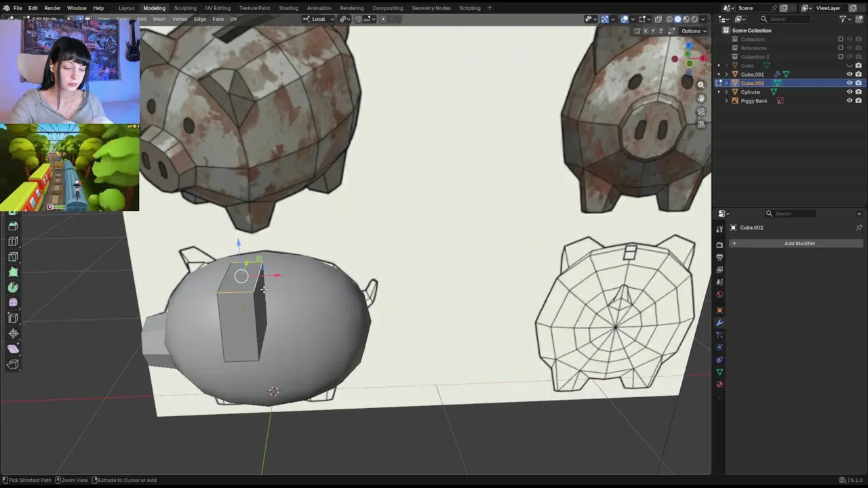This screenshot has height=488, width=868.
Task: Switch to the Sculpting workspace tab
Action: [x=185, y=8]
